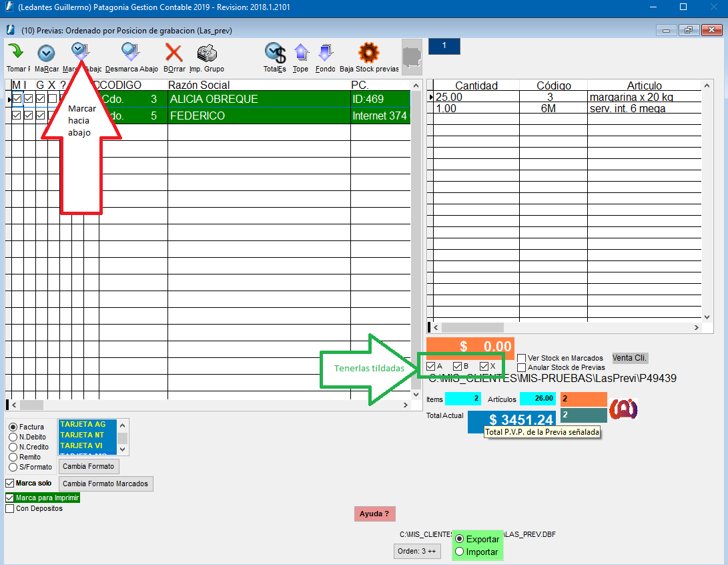Select the Remito radio button
This screenshot has width=728, height=565.
(13, 457)
